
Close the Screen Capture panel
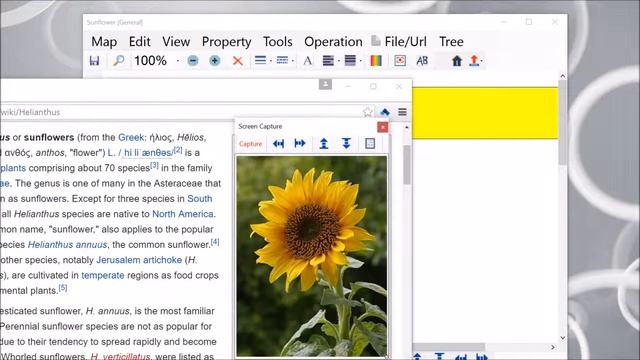[x=382, y=127]
